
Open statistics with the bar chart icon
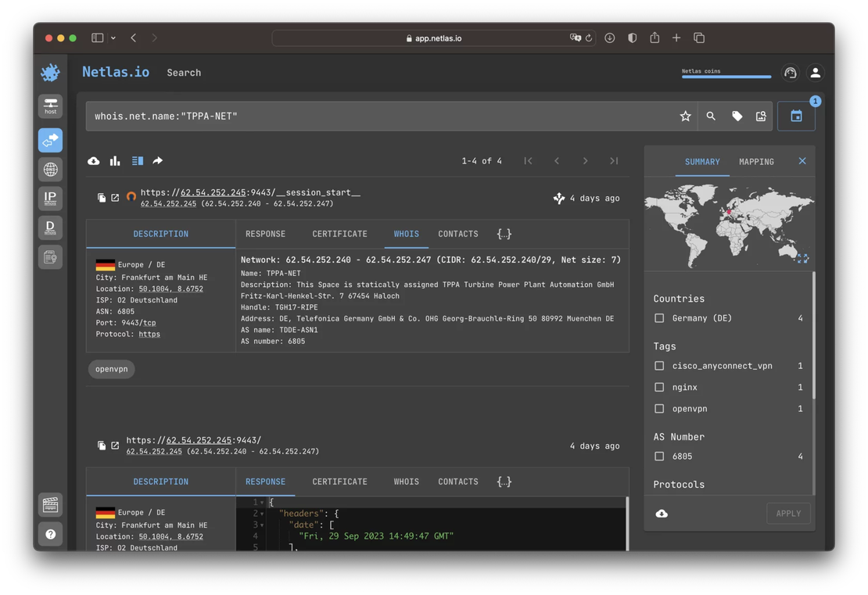[115, 160]
